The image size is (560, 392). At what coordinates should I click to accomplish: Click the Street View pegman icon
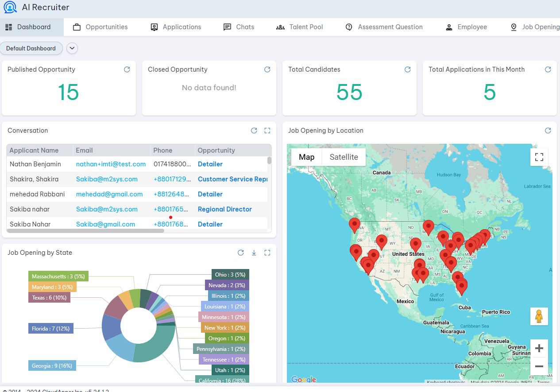pos(539,316)
